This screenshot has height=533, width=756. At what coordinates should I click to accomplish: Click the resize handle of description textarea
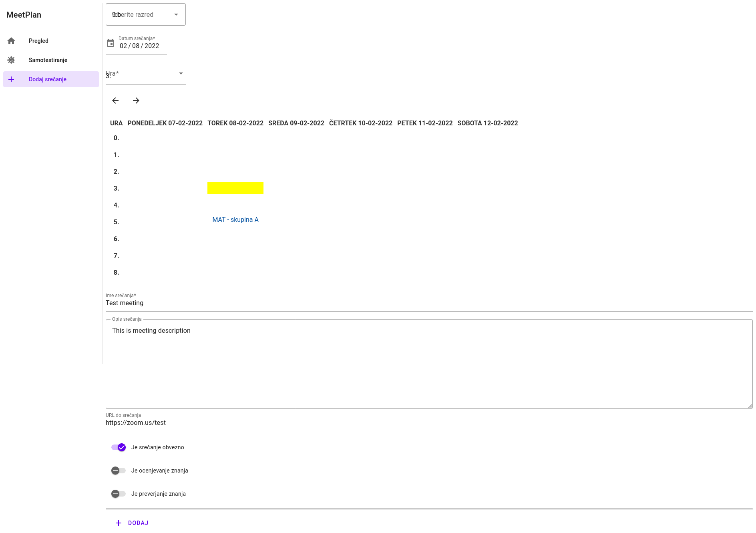[x=750, y=406]
